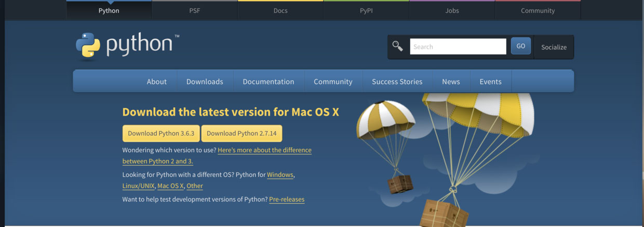Open Community in the main navigation bar
644x227 pixels.
(333, 81)
